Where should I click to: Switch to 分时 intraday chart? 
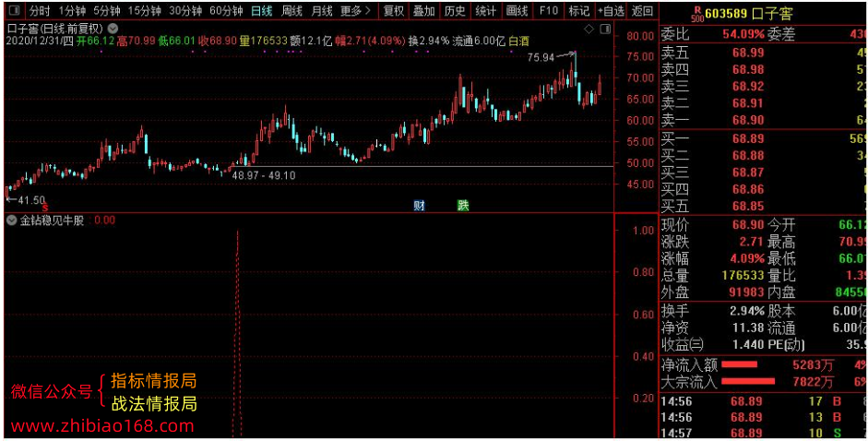[40, 10]
